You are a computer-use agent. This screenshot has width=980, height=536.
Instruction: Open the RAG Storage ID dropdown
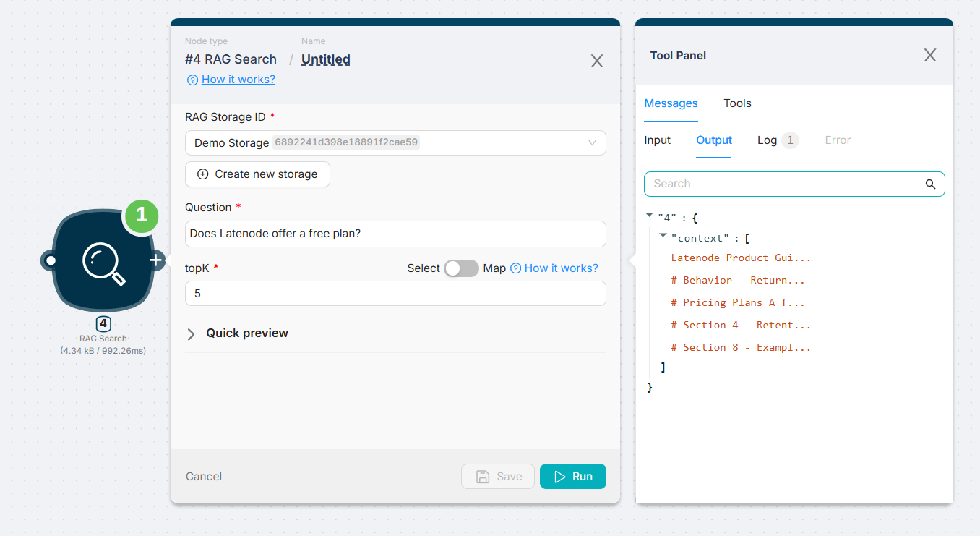coord(395,143)
